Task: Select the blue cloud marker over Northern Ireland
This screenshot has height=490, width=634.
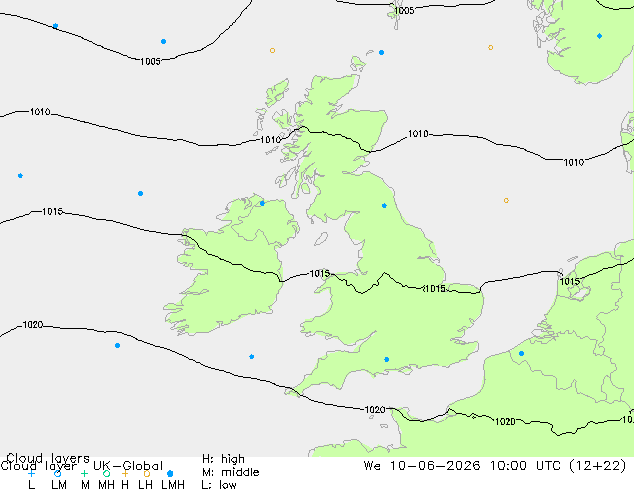Action: pyautogui.click(x=262, y=203)
